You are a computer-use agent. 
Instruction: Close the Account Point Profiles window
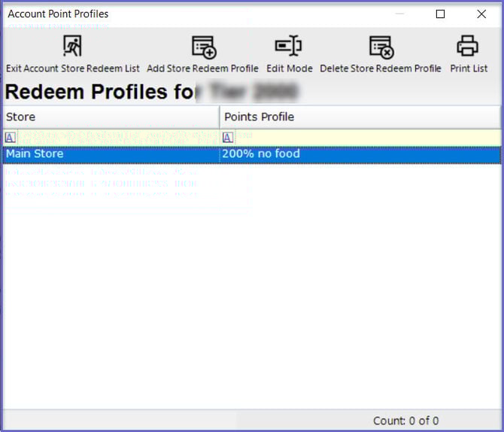click(x=481, y=14)
